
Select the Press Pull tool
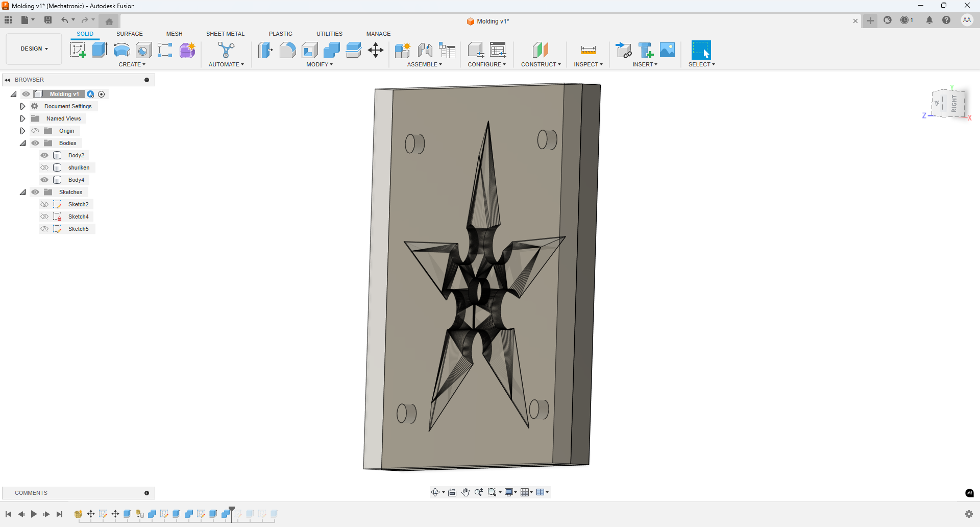point(265,50)
